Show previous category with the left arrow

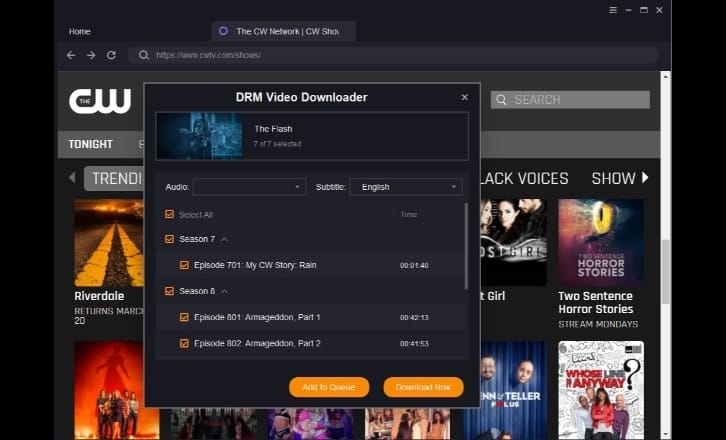pos(72,178)
